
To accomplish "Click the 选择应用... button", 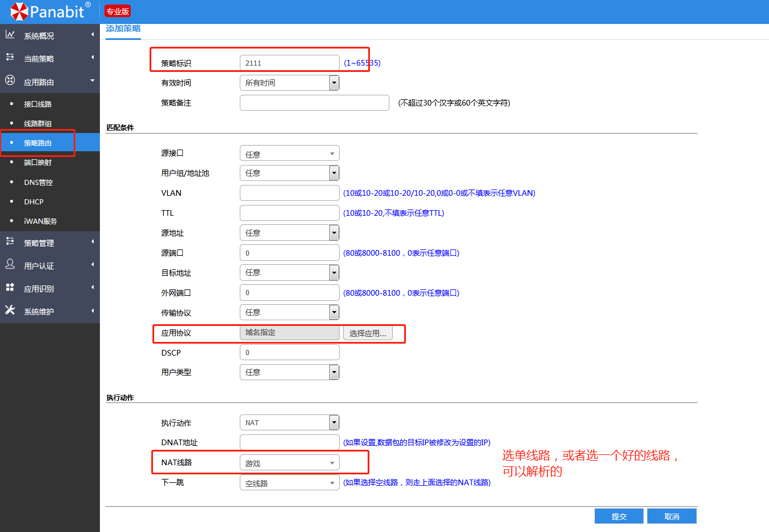I will (x=368, y=333).
